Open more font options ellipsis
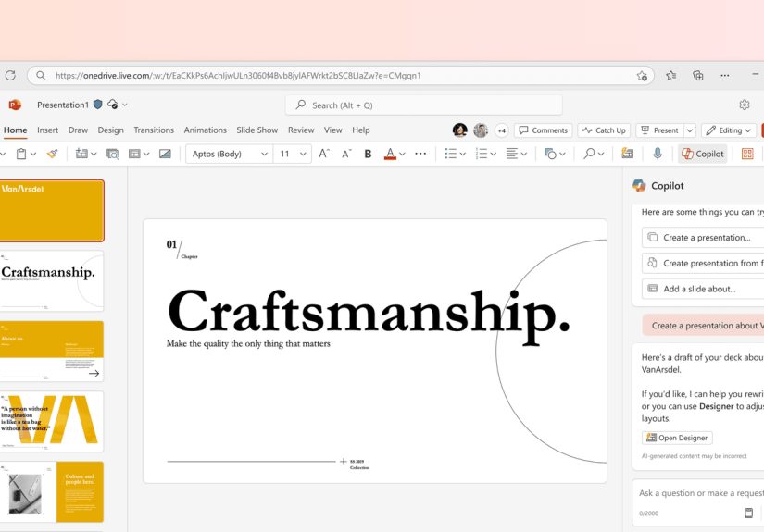Screen dimensions: 764x532 [420, 154]
